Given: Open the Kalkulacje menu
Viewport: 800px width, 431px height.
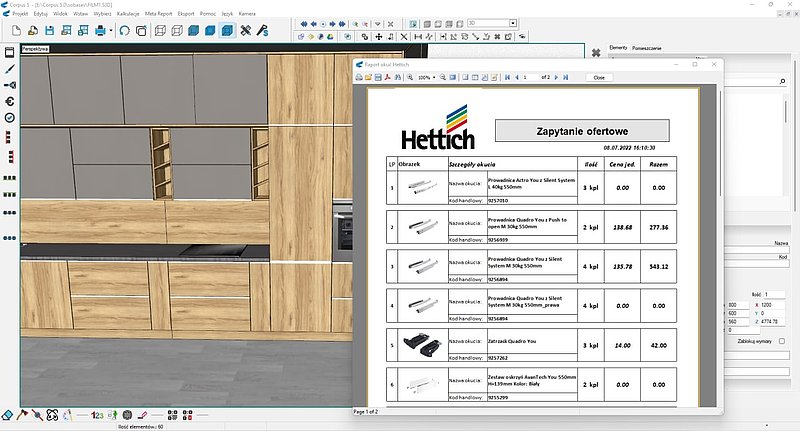Looking at the screenshot, I should coord(129,15).
